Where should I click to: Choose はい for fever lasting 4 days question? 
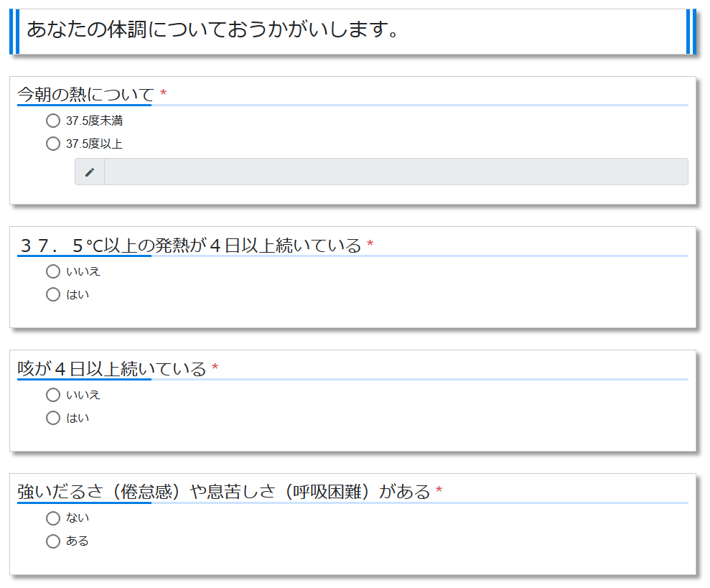[x=53, y=294]
